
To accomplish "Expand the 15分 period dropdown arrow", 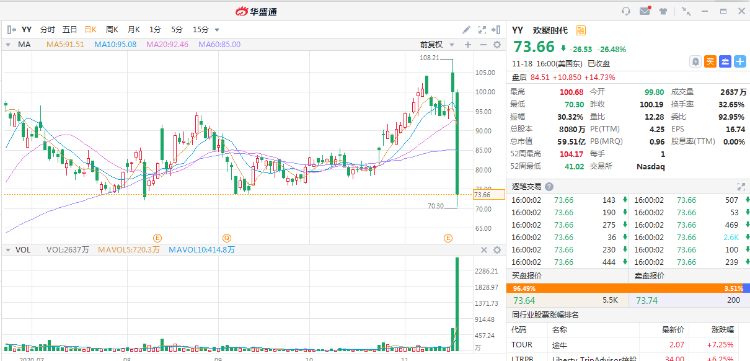I will click(217, 30).
